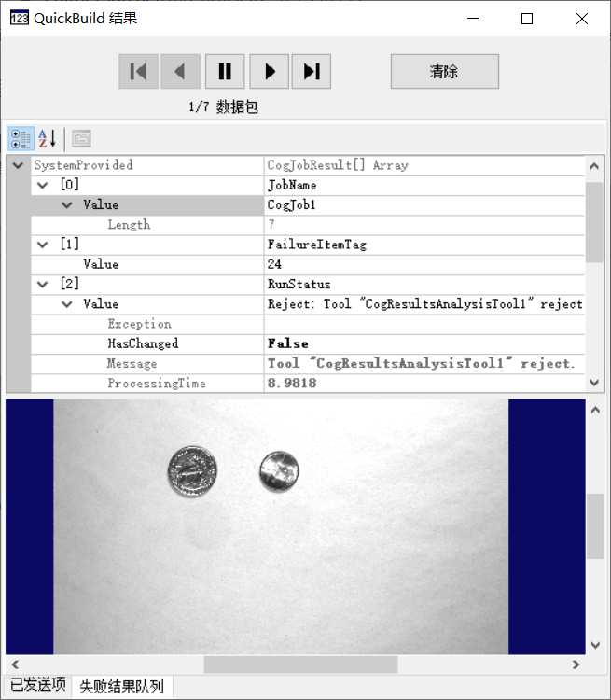Select the CogJob1 value cell
Screen dimensions: 611x700
click(424, 205)
